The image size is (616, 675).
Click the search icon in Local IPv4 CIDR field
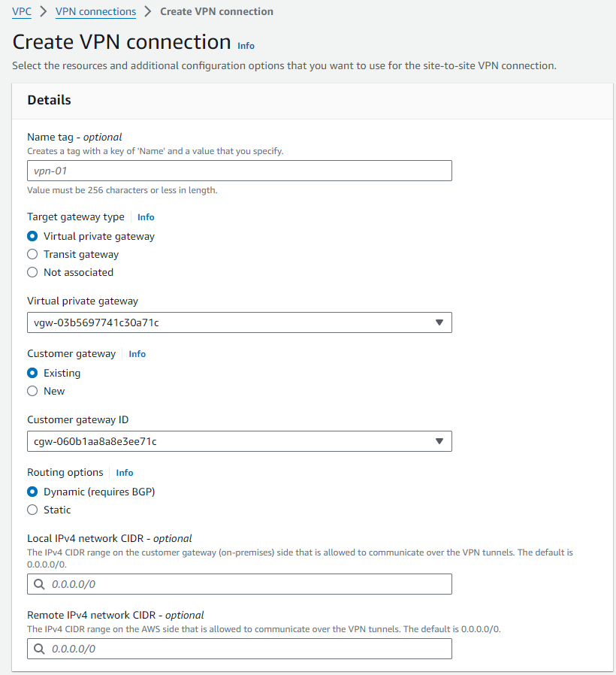point(39,584)
